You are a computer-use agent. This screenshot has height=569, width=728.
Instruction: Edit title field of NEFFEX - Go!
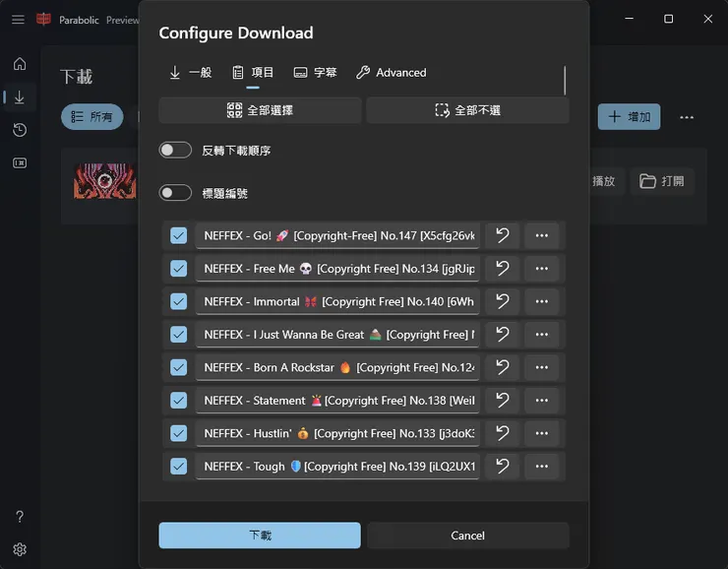[x=337, y=235]
